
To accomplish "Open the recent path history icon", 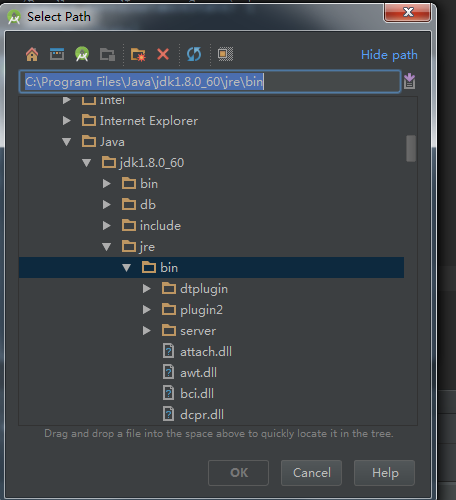I will (409, 81).
